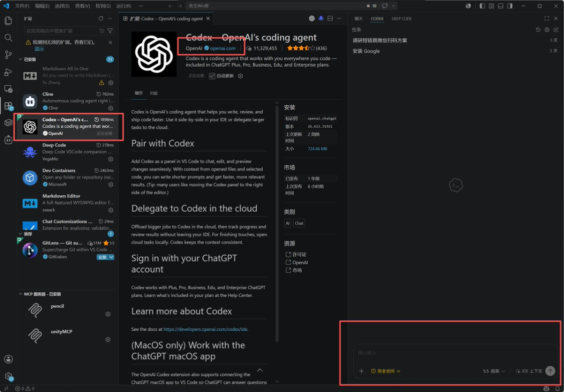
Task: Open the Remote Explorer activity bar icon
Action: point(8,89)
